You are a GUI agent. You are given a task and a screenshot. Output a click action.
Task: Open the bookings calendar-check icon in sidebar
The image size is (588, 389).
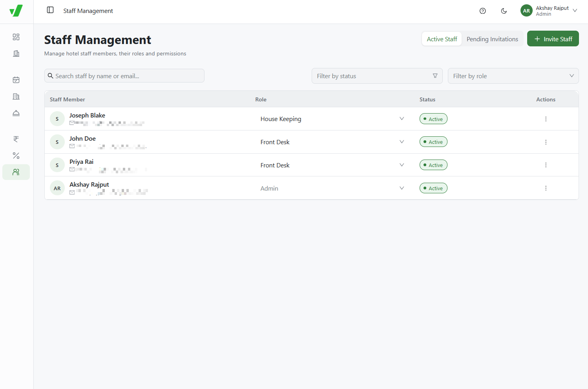(16, 80)
